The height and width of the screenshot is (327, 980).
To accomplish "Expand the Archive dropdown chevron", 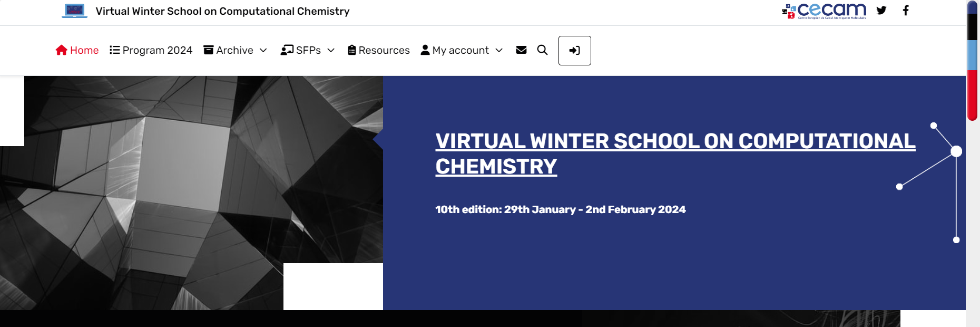I will pyautogui.click(x=263, y=50).
